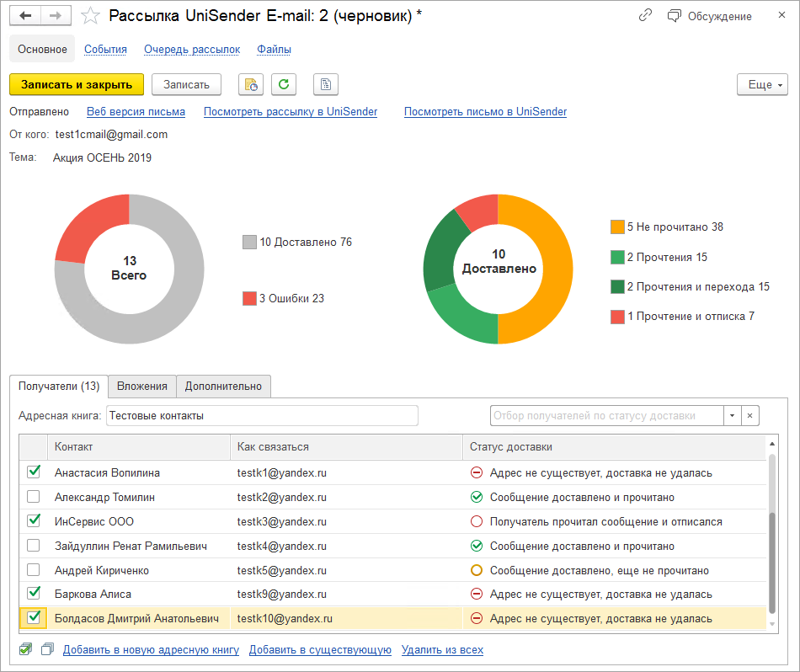
Task: Open Посмотреть рассылку в UniSender link
Action: pyautogui.click(x=291, y=112)
